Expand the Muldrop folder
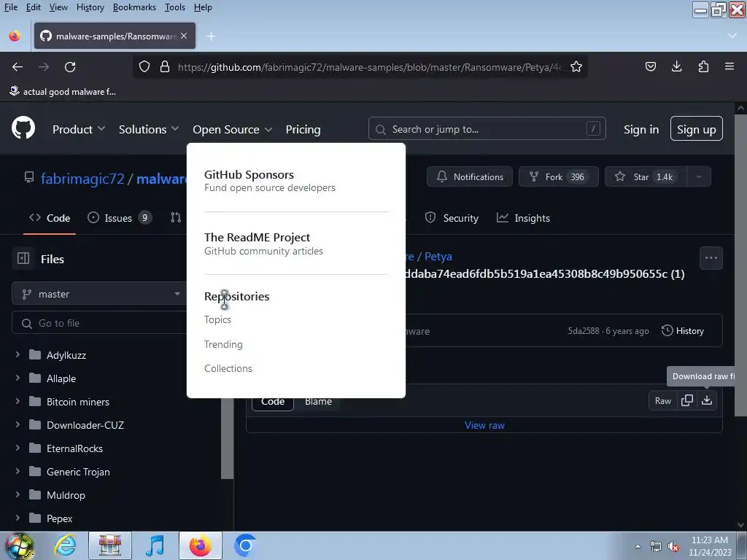 [18, 495]
